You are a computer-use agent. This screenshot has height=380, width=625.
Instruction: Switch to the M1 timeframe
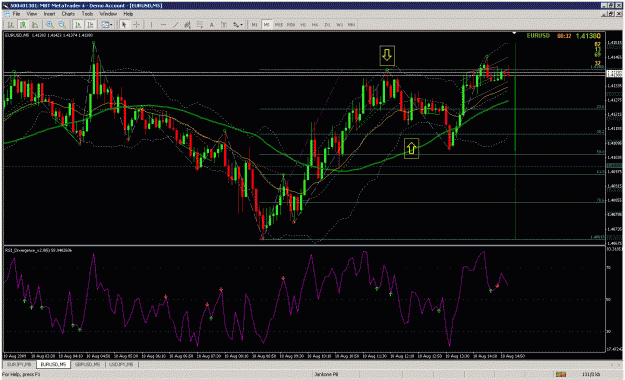[254, 25]
